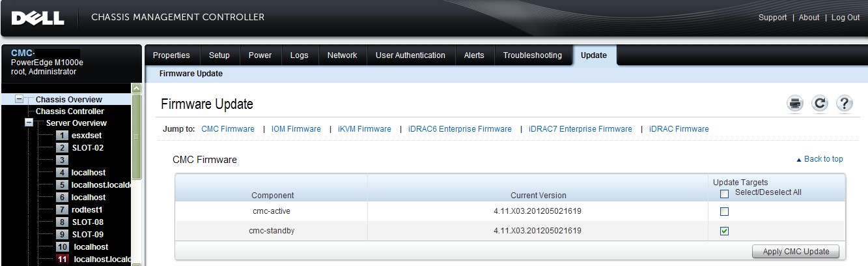Collapse the Chassis Overview tree node
Viewport: 868px width, 266px height.
click(19, 99)
